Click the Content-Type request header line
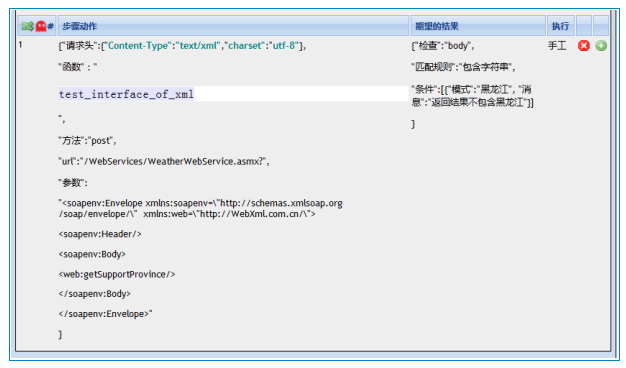Image resolution: width=626 pixels, height=368 pixels. click(182, 46)
